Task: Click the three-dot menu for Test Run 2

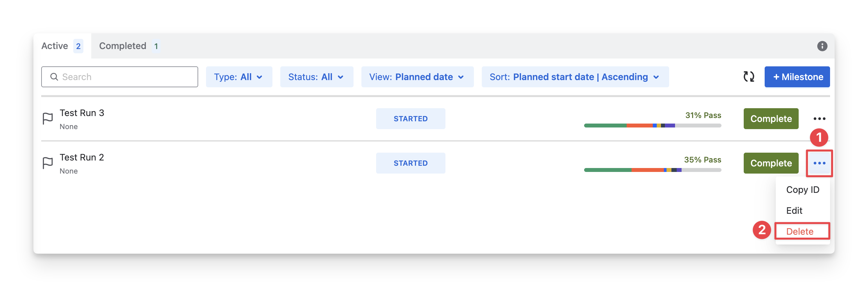Action: [x=819, y=163]
